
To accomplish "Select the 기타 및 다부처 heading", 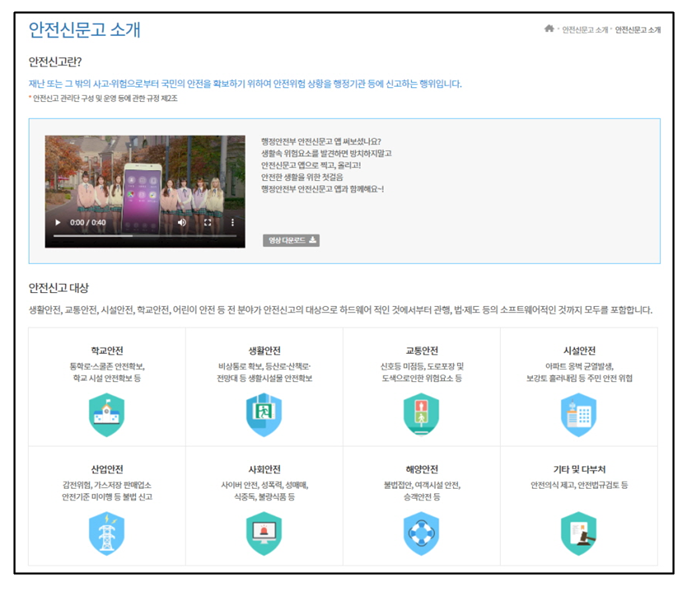I will click(579, 469).
